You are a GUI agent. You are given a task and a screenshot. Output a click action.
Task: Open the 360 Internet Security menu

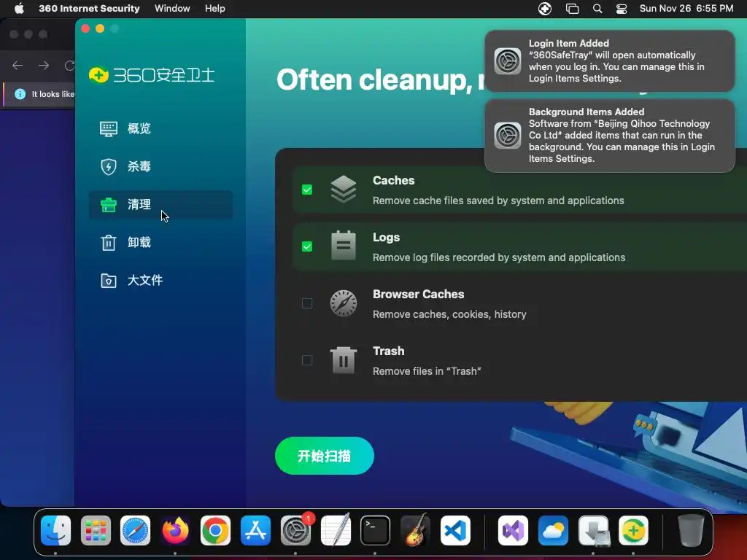click(x=89, y=9)
